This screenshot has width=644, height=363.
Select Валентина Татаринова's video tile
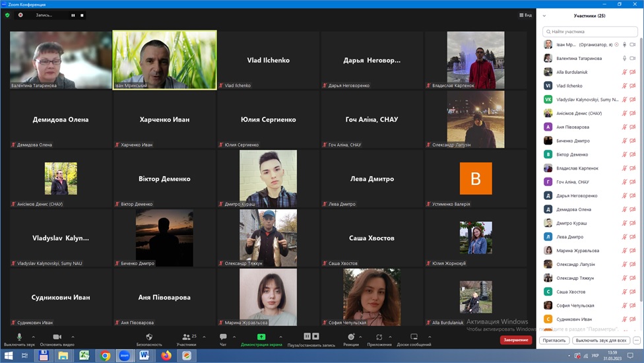point(61,60)
